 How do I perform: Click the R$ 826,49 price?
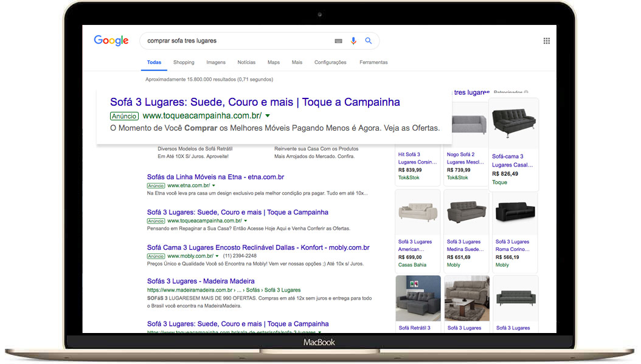click(505, 174)
